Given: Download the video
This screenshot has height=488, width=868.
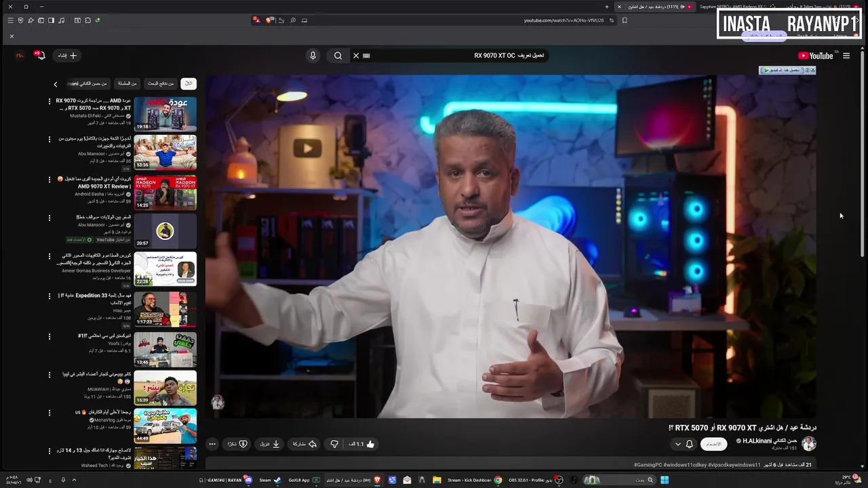Looking at the screenshot, I should tap(270, 444).
